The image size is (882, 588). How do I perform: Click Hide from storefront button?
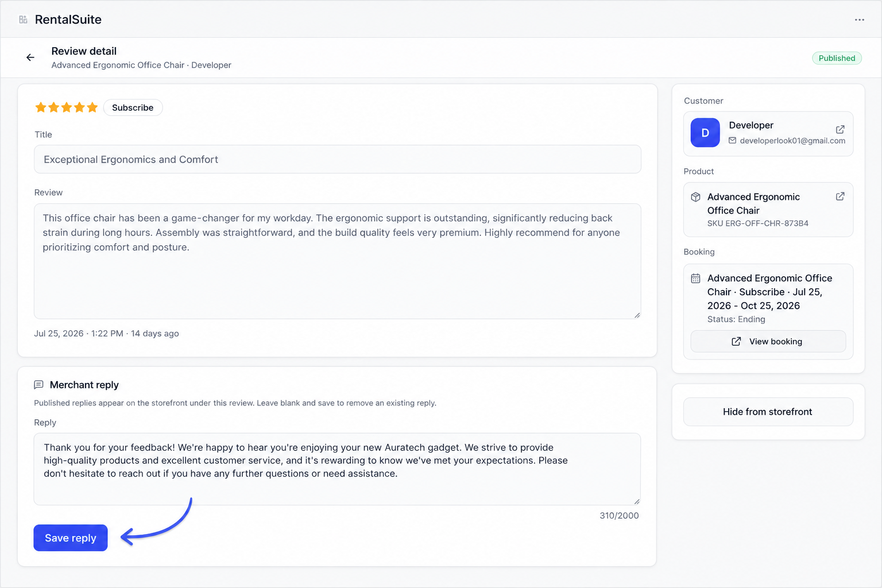point(768,412)
